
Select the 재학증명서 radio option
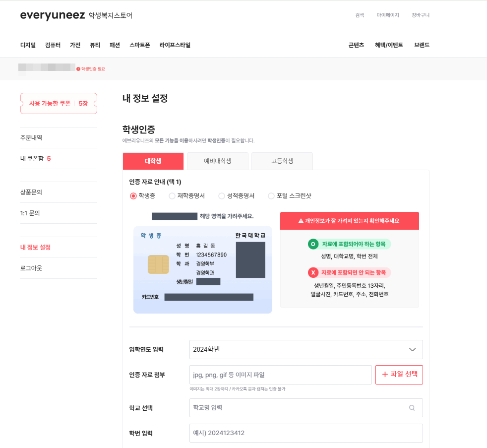click(172, 196)
